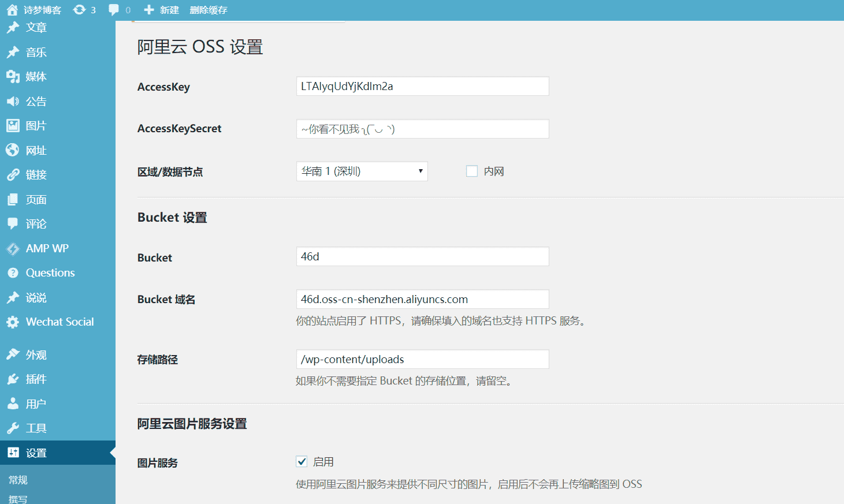The width and height of the screenshot is (844, 504).
Task: Open the updates icon showing 3
Action: tap(80, 10)
